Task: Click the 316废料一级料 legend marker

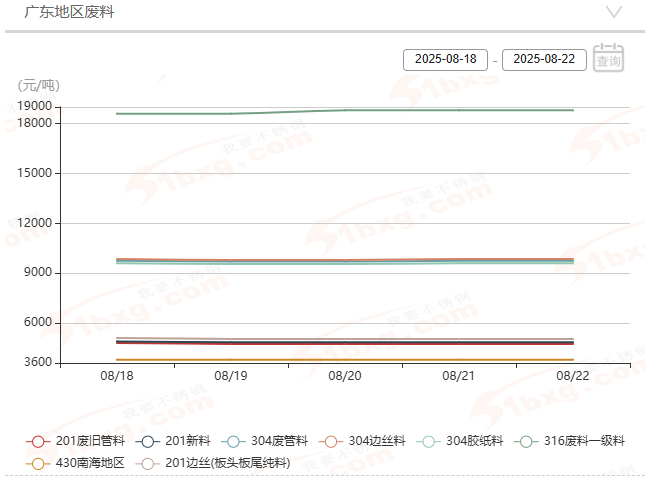Action: coord(527,441)
